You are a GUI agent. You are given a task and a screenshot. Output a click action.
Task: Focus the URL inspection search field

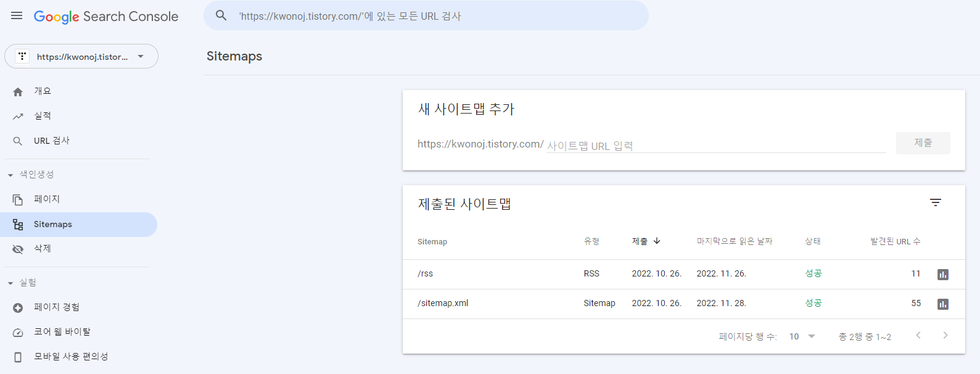tap(426, 16)
